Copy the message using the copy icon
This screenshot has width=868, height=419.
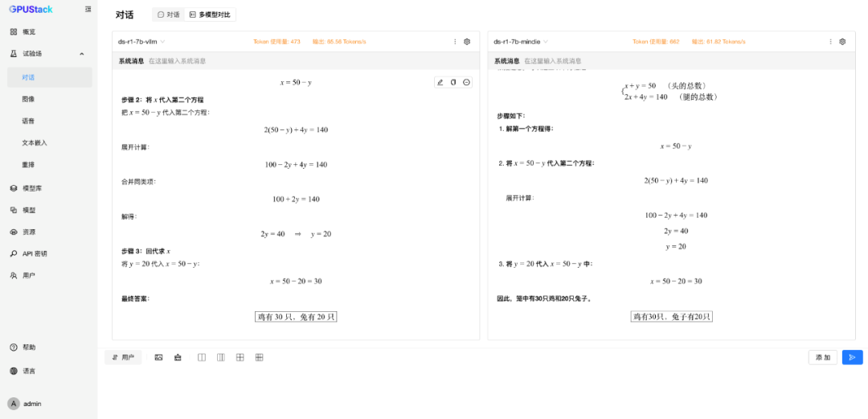pos(453,83)
